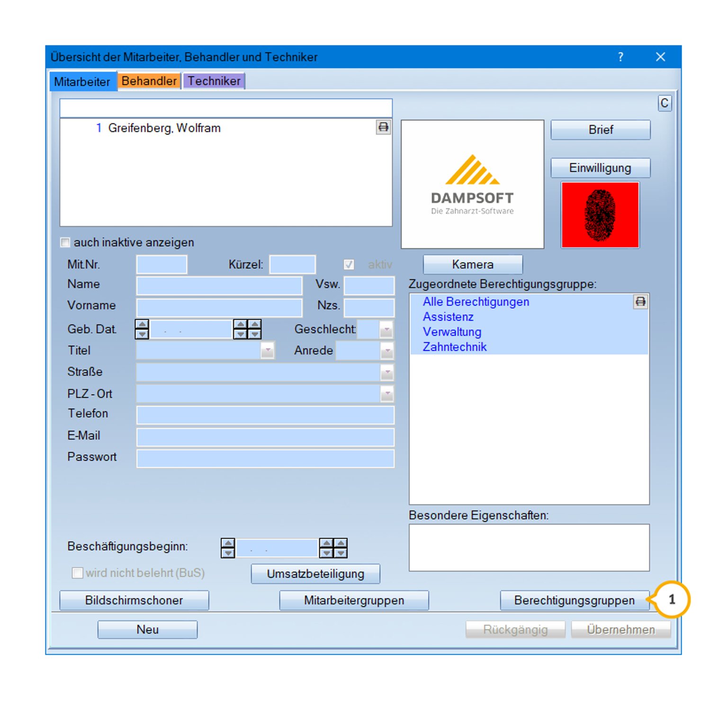Expand the Straße dropdown
This screenshot has width=728, height=701.
coord(387,373)
